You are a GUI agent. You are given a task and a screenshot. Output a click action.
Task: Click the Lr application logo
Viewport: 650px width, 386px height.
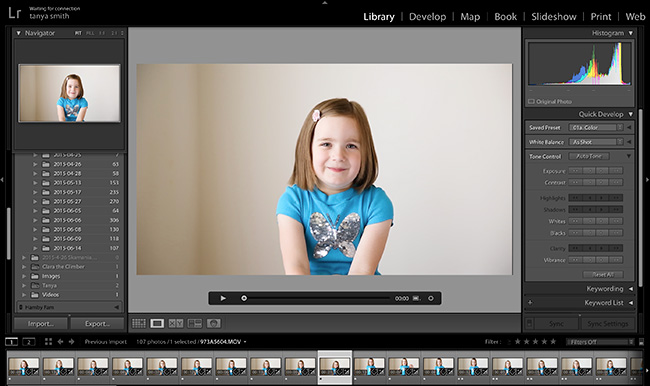pos(14,13)
